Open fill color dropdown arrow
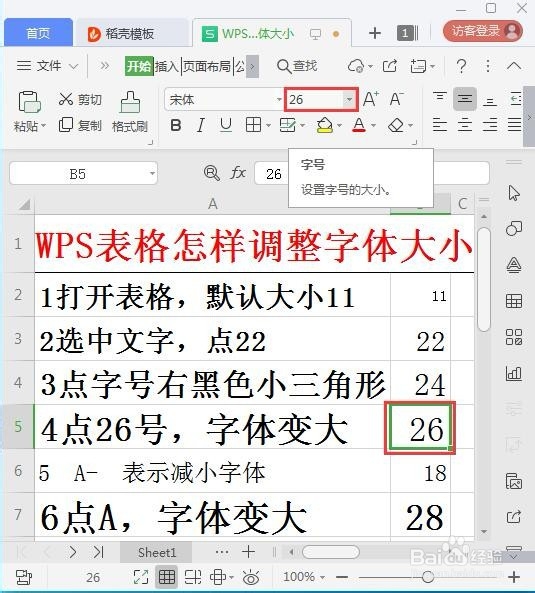Image resolution: width=535 pixels, height=593 pixels. coord(339,125)
